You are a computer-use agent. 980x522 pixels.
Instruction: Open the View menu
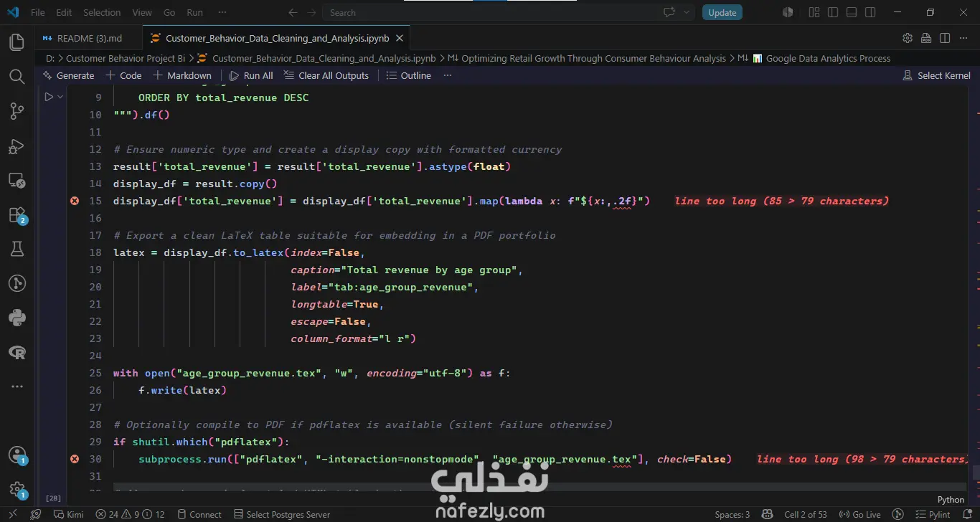click(x=142, y=12)
